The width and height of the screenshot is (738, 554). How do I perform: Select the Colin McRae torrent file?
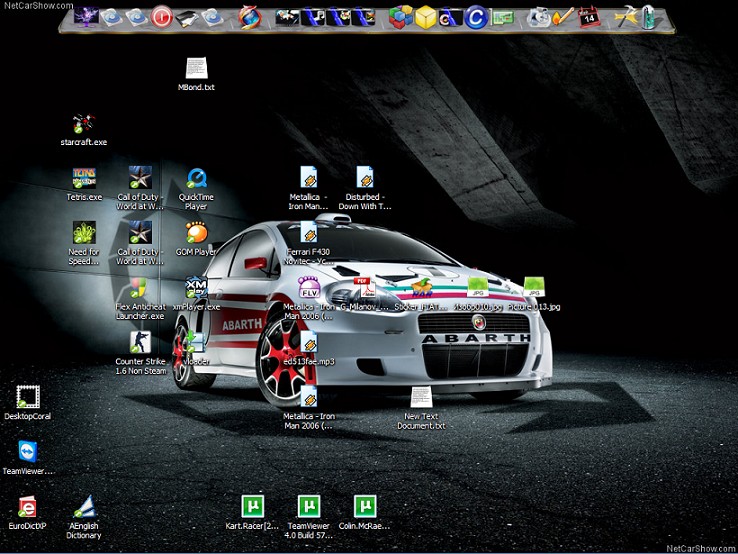365,506
